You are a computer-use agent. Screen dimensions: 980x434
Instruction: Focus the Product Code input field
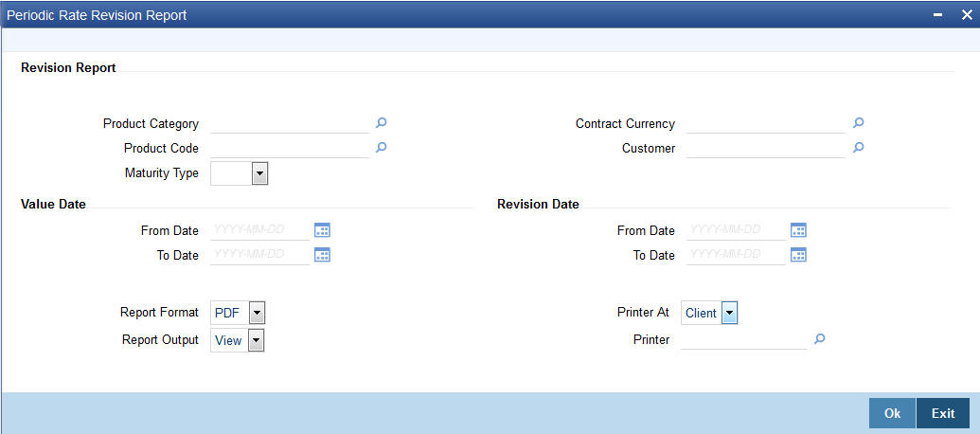[x=290, y=149]
